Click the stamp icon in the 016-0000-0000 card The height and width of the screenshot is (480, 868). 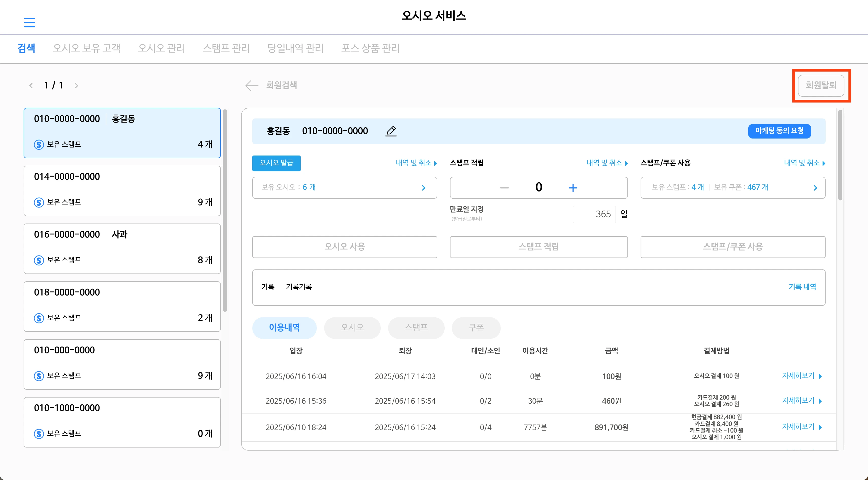pyautogui.click(x=39, y=260)
